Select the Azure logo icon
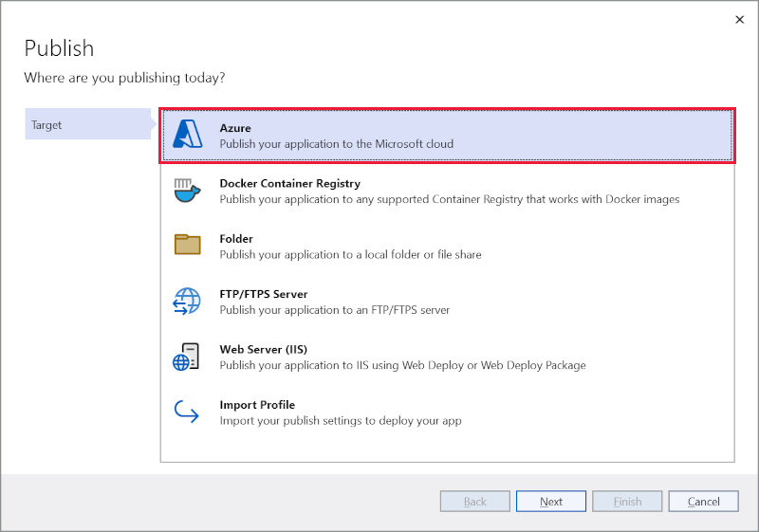The image size is (759, 532). point(187,134)
